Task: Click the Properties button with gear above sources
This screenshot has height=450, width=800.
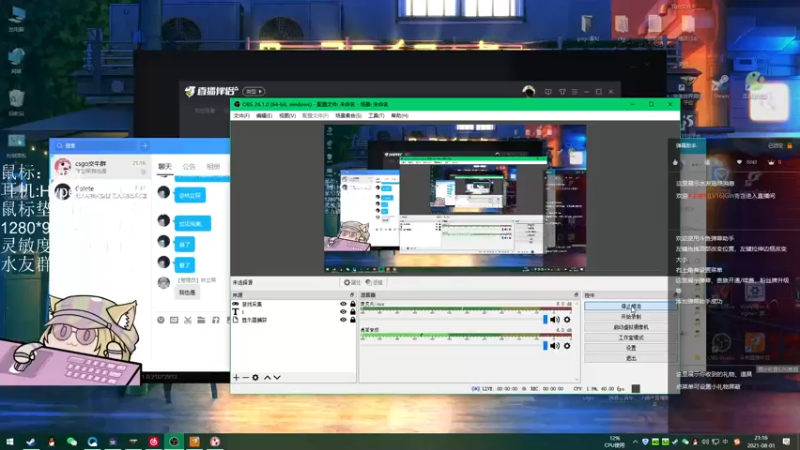Action: coord(352,282)
